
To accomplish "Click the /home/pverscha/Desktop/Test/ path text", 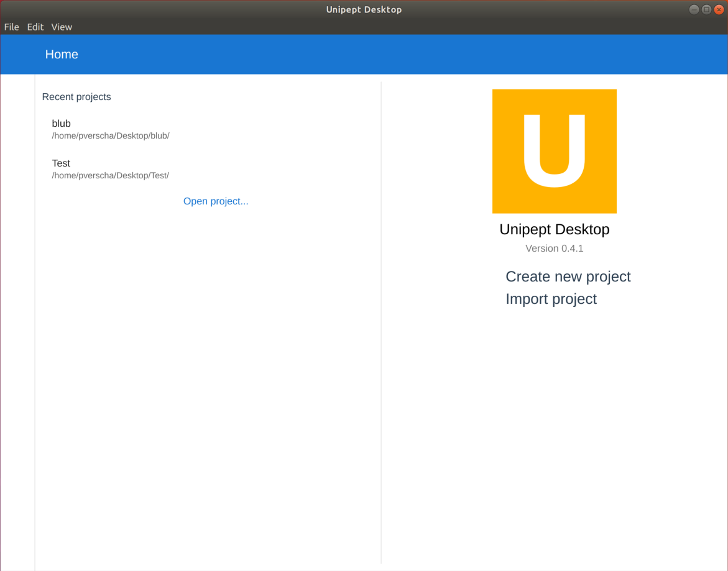I will coord(111,176).
